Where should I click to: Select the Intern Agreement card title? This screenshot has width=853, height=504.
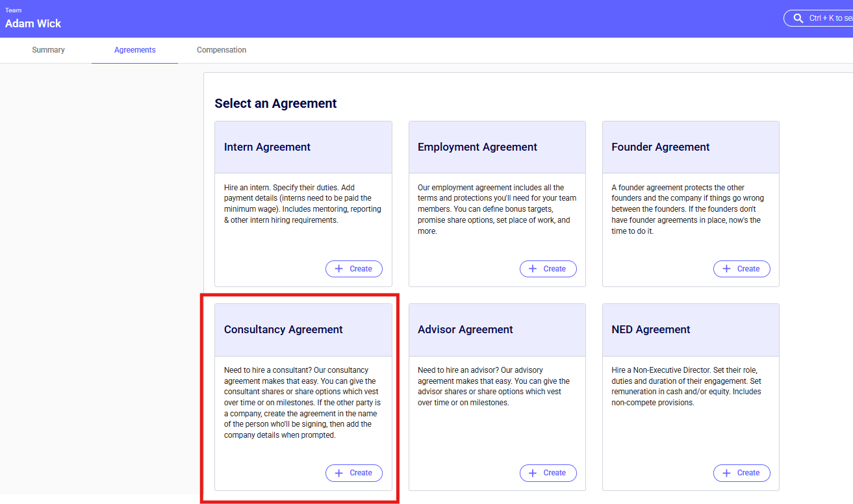(267, 147)
